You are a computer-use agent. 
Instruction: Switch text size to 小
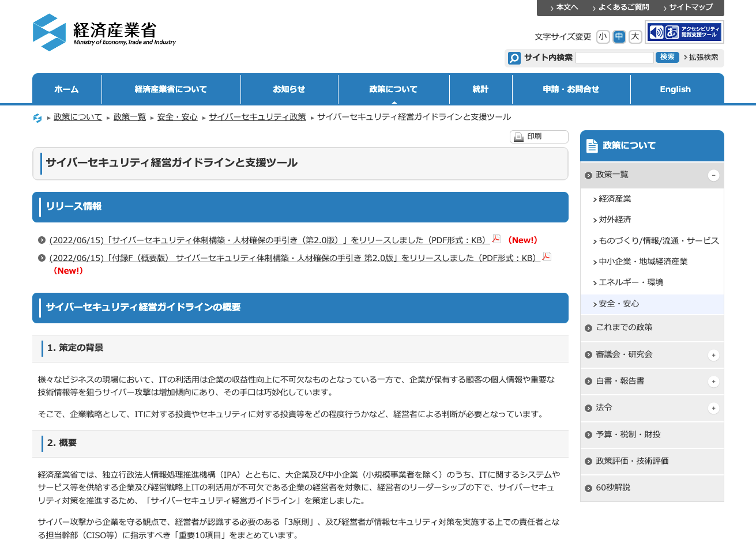tap(603, 36)
